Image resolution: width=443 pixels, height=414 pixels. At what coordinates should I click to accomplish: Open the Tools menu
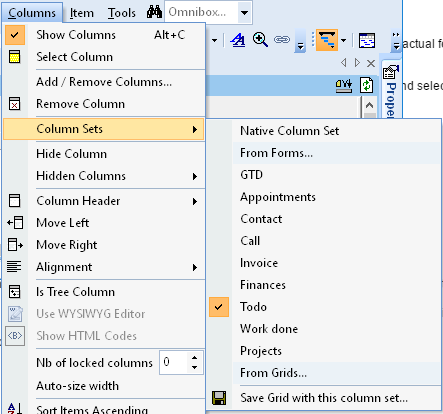pyautogui.click(x=122, y=13)
